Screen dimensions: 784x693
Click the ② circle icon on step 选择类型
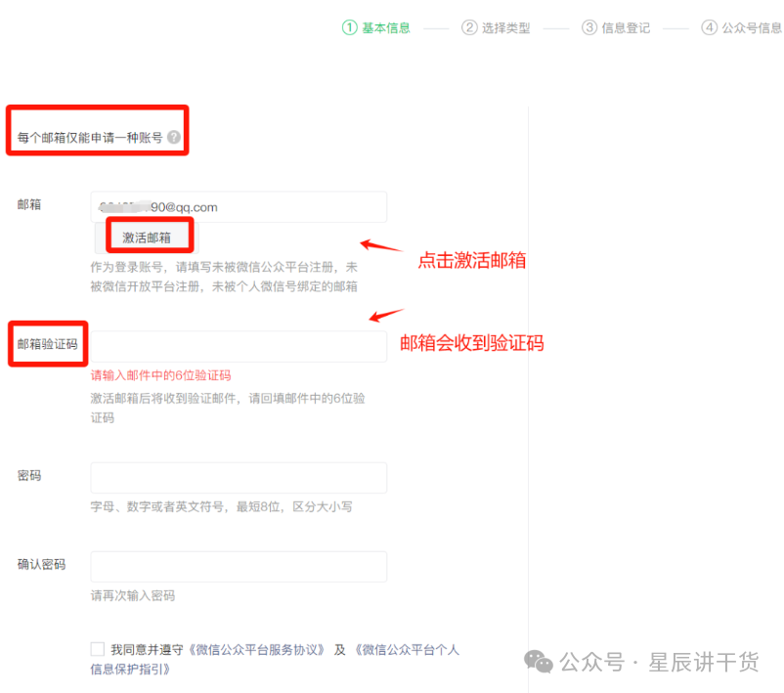[469, 28]
